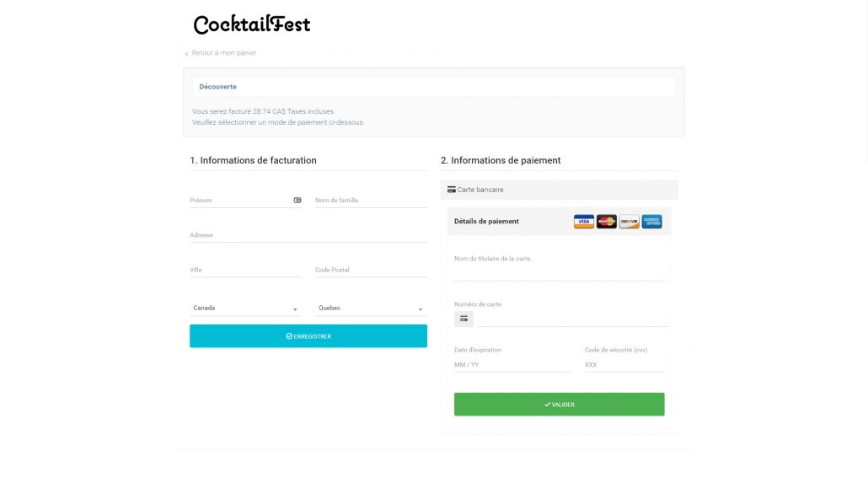Focus the Ville input field

(245, 271)
